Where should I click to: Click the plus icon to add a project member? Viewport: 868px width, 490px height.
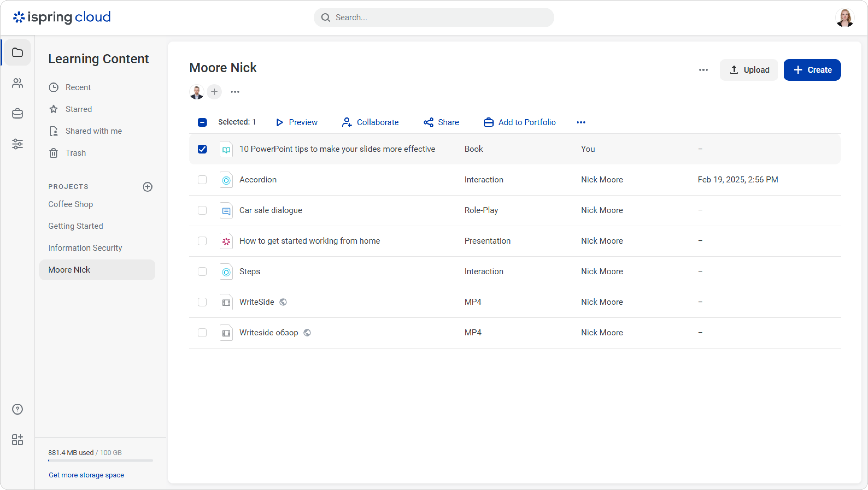point(214,92)
